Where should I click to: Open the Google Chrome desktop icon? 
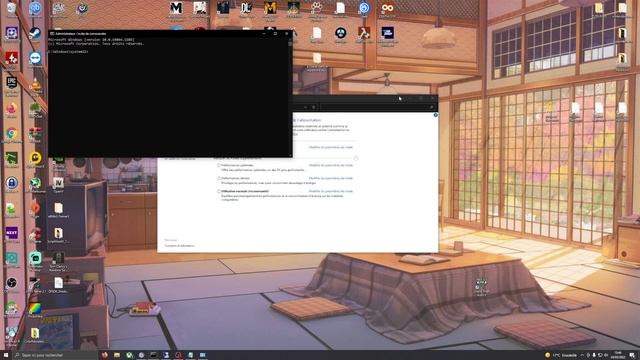tap(11, 133)
